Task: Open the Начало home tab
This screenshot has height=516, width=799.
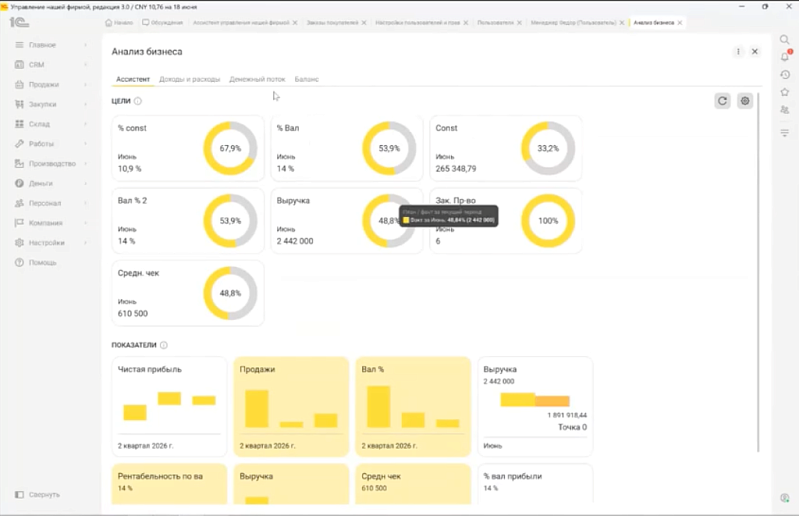Action: click(119, 23)
